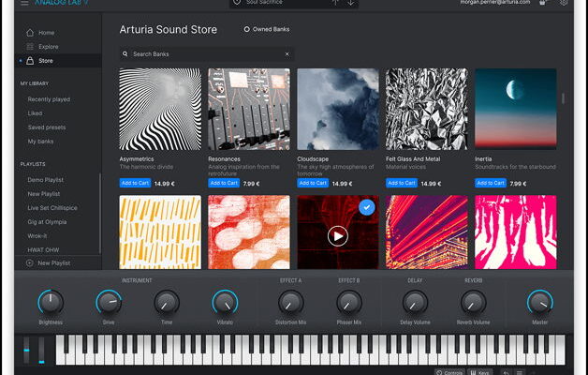
Task: Click the Explore icon in the sidebar
Action: [31, 46]
